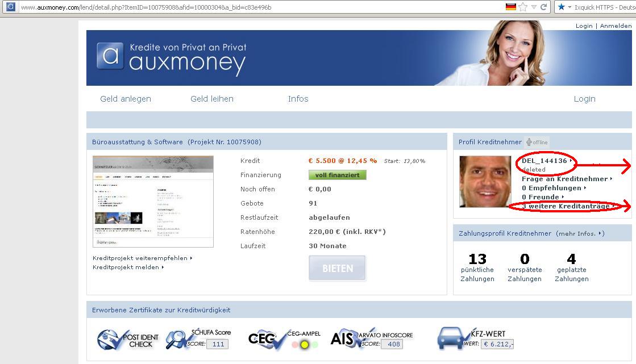Screen dimensions: 636x364
Task: Click the Laufzeit value 30 Monate
Action: [328, 246]
